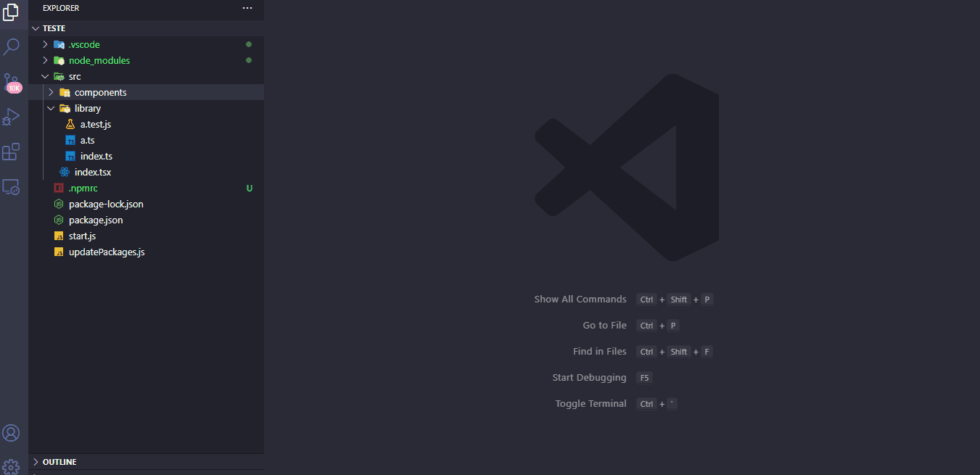Open the Accounts menu icon
This screenshot has height=475, width=980.
click(x=11, y=433)
